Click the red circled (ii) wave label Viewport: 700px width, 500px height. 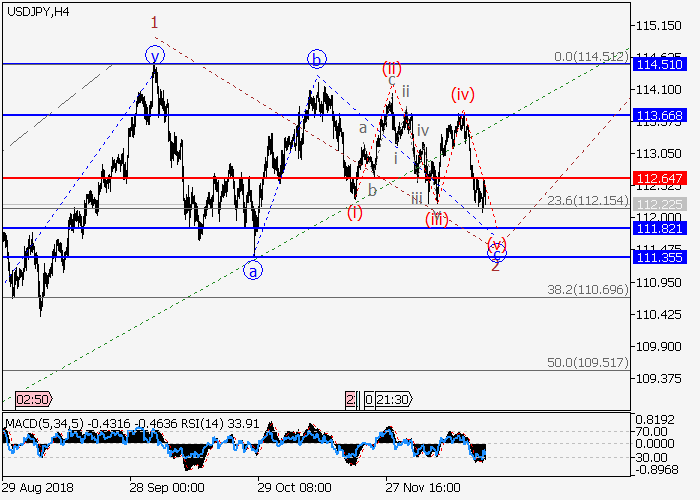click(x=391, y=69)
